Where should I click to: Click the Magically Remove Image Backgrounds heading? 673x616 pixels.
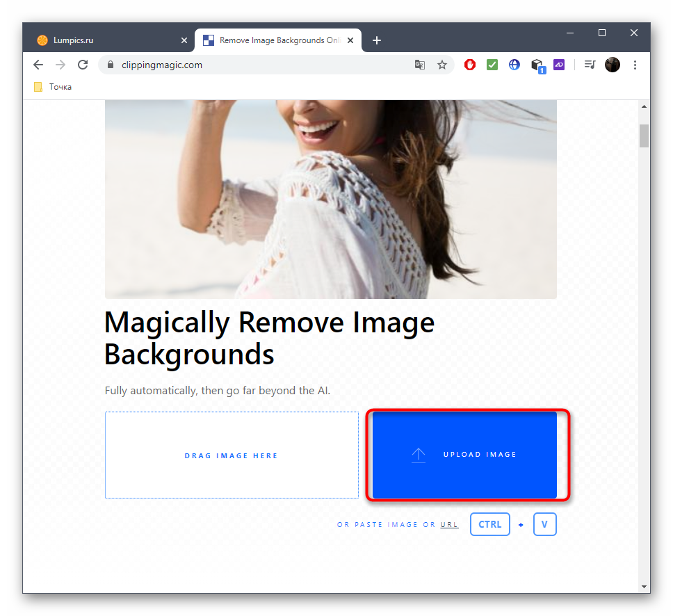[270, 339]
